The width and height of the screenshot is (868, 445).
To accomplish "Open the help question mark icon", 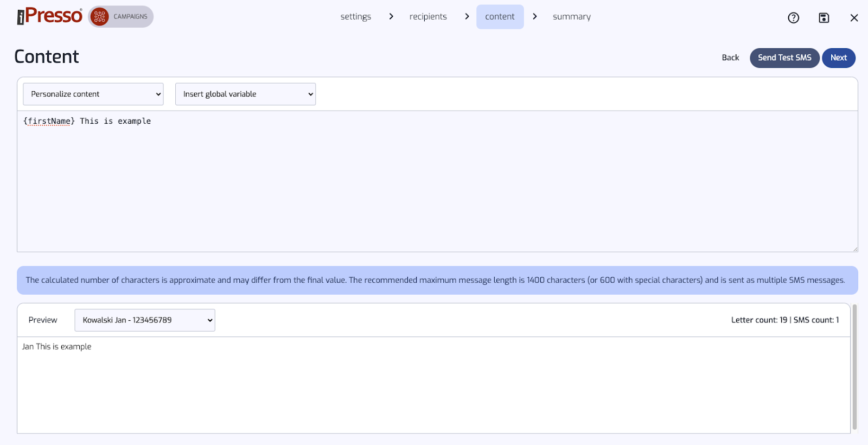I will pos(793,18).
